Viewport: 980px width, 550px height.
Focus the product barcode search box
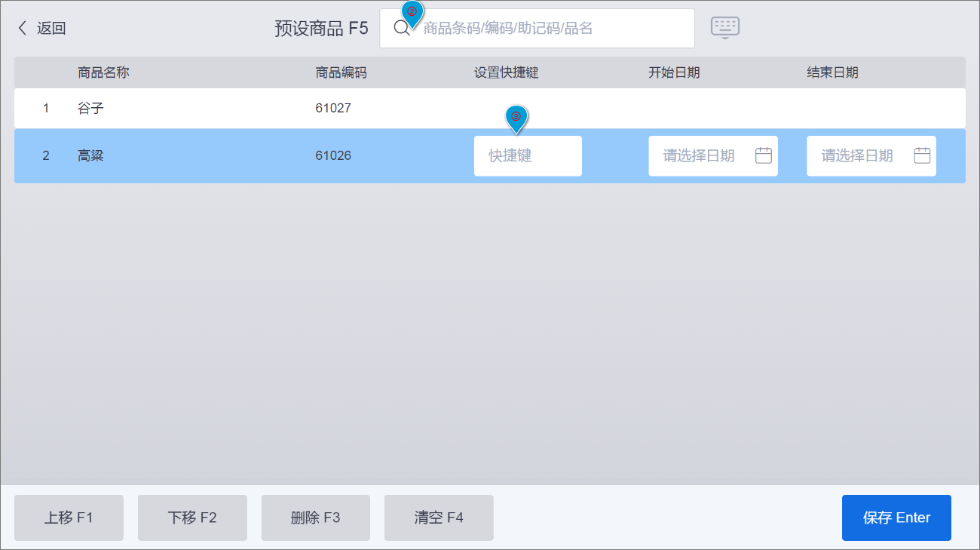[x=550, y=29]
